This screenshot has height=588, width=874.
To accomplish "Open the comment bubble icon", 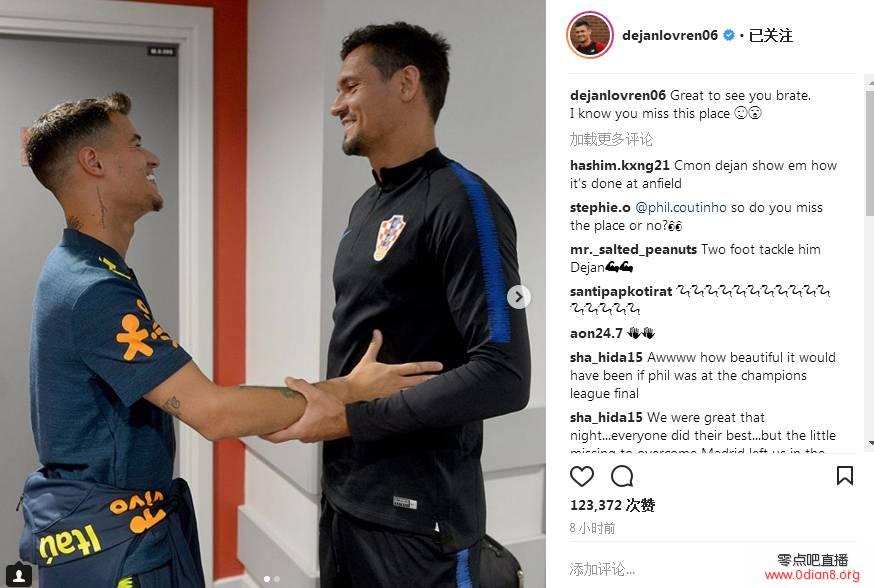I will (x=622, y=477).
